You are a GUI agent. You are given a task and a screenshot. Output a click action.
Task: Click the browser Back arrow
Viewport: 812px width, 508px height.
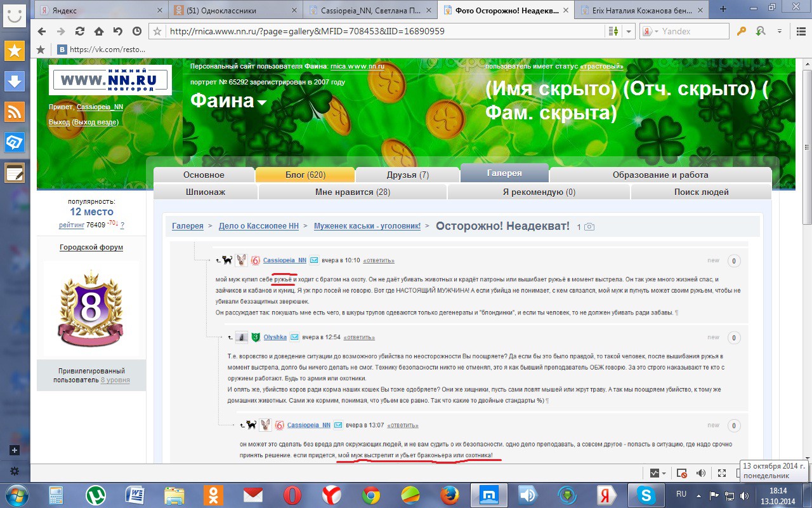click(x=42, y=31)
